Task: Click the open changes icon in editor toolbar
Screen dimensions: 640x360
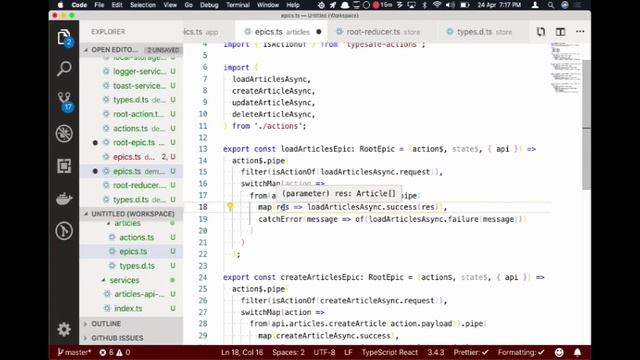Action: pyautogui.click(x=541, y=32)
